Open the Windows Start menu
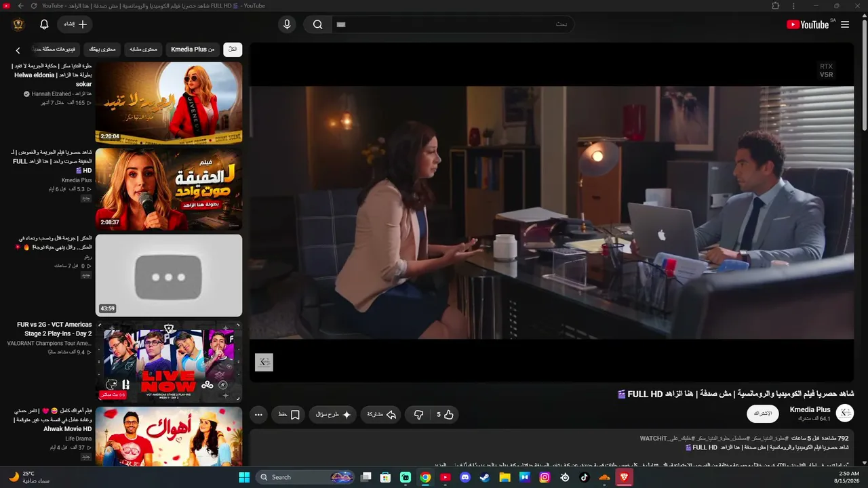 point(244,477)
